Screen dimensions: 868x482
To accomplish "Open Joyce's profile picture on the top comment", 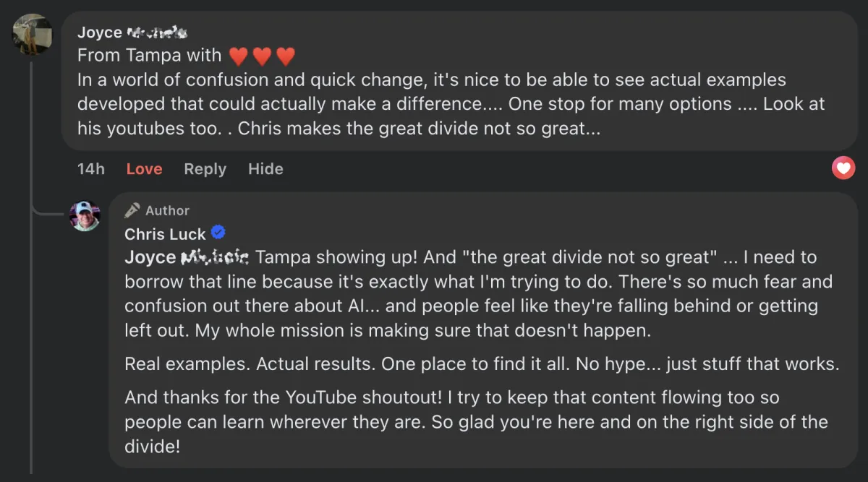I will point(32,34).
